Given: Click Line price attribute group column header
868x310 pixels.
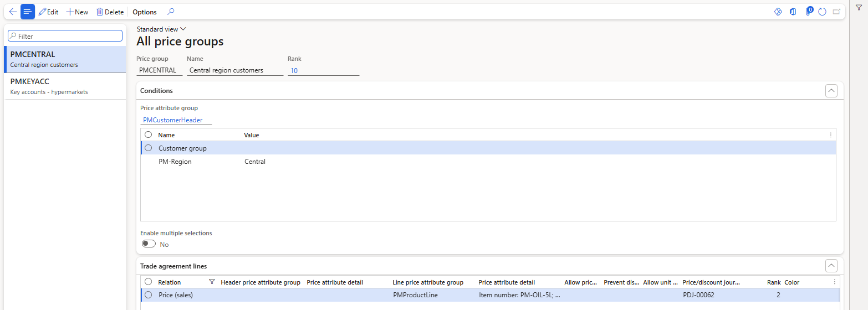Looking at the screenshot, I should [428, 282].
